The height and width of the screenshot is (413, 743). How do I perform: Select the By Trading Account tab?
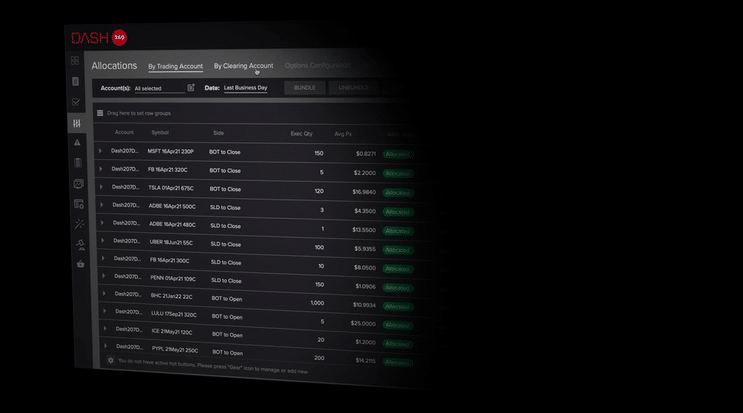tap(175, 67)
